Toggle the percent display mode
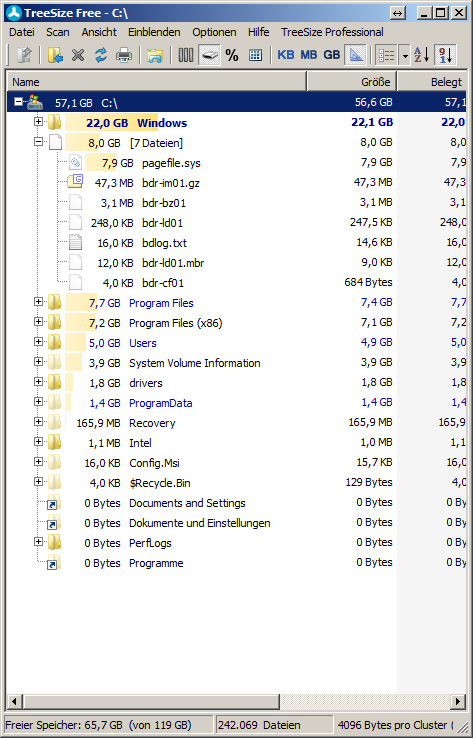 [x=232, y=56]
